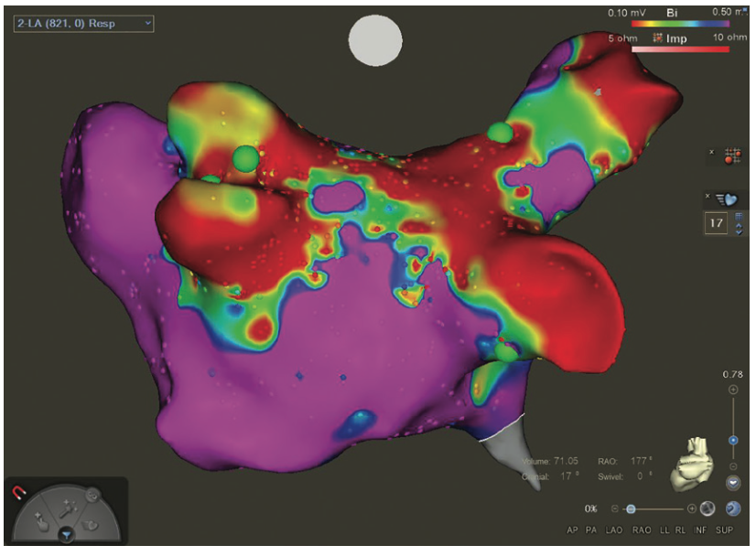Click the down chevron below the 17 stepper
Image resolution: width=756 pixels, height=556 pixels.
tap(739, 230)
